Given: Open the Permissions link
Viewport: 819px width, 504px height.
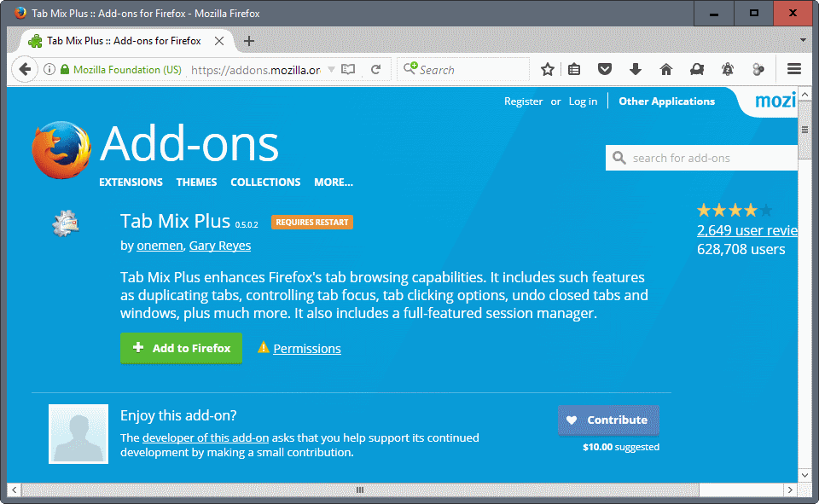Looking at the screenshot, I should click(x=307, y=348).
